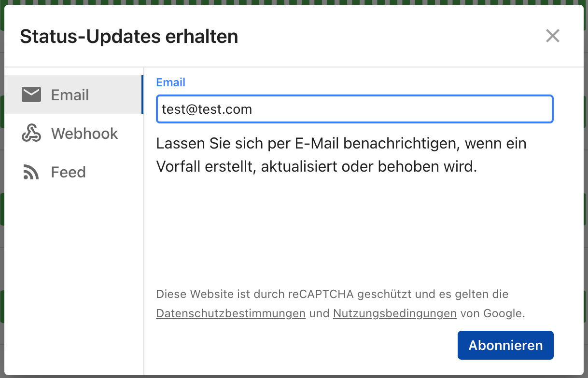
Task: Click the blue Email field label
Action: (x=171, y=82)
